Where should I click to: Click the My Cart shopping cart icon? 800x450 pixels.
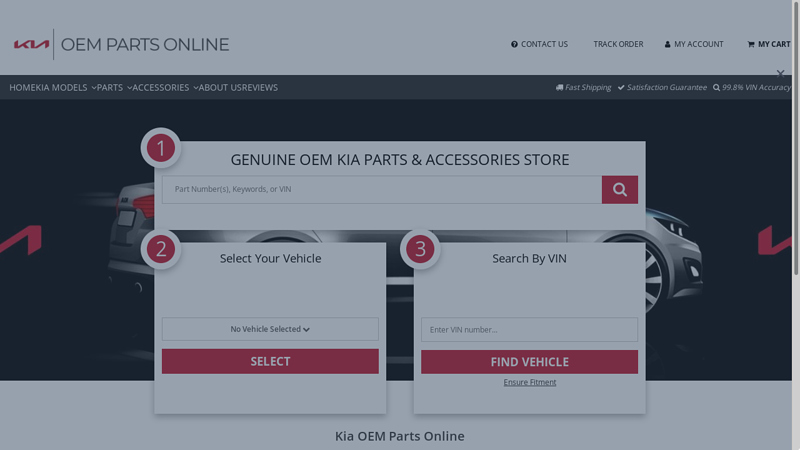[751, 44]
